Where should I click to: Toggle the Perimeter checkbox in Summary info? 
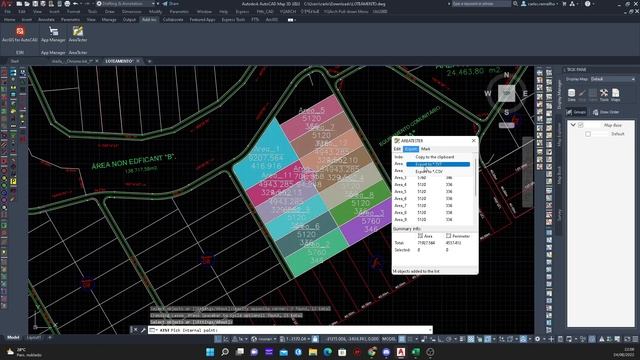click(448, 236)
